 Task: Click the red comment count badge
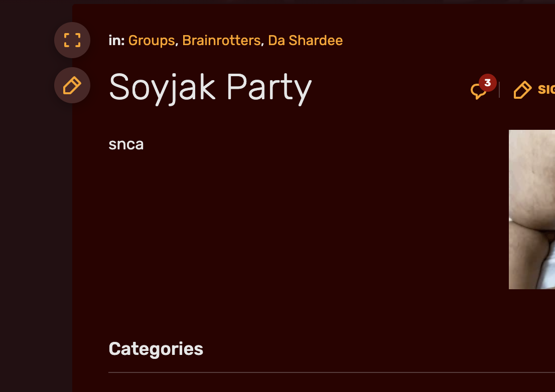487,83
